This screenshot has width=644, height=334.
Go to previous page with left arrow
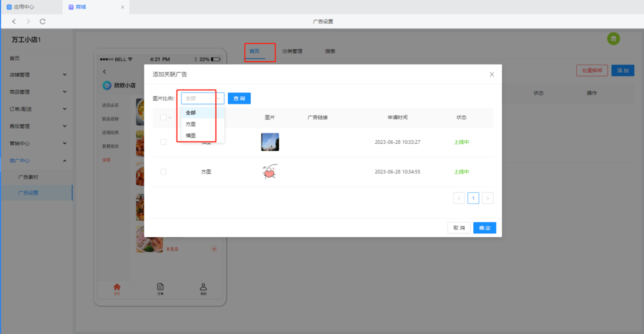(459, 198)
